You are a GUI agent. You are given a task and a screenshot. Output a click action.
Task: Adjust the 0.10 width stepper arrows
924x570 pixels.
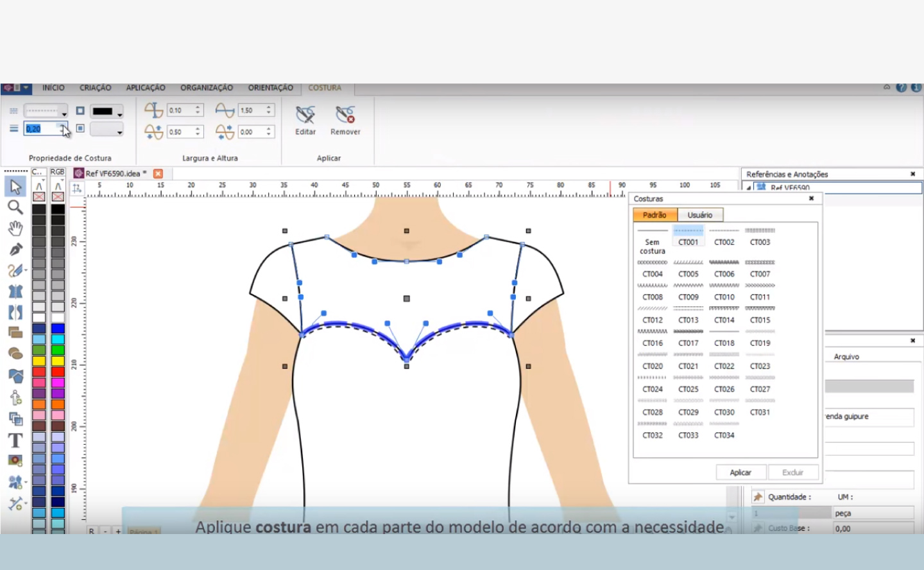[x=198, y=110]
